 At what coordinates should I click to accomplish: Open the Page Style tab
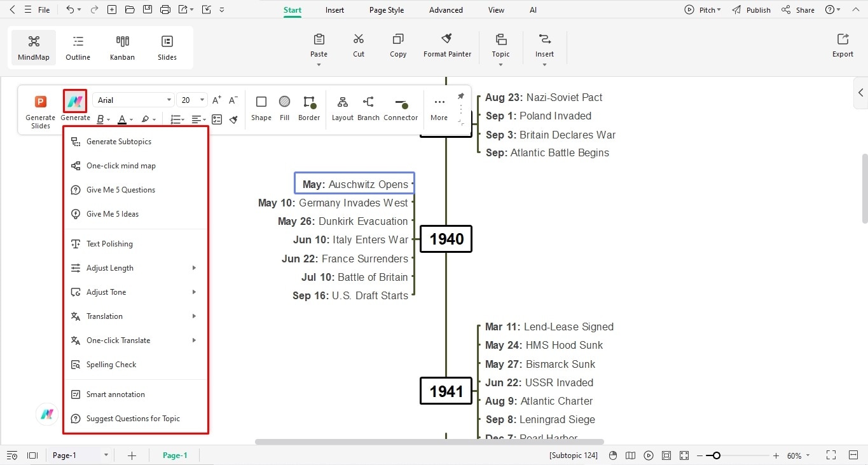[x=387, y=10]
